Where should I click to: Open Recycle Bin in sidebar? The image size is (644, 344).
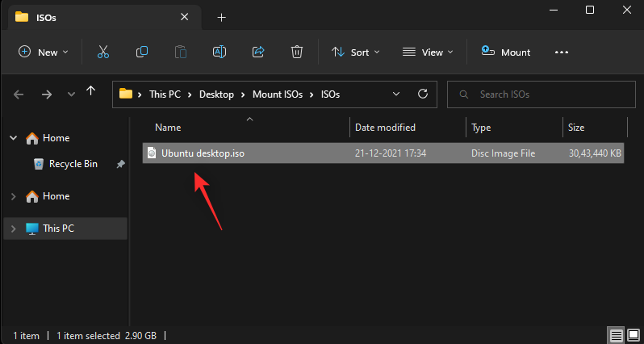point(73,164)
